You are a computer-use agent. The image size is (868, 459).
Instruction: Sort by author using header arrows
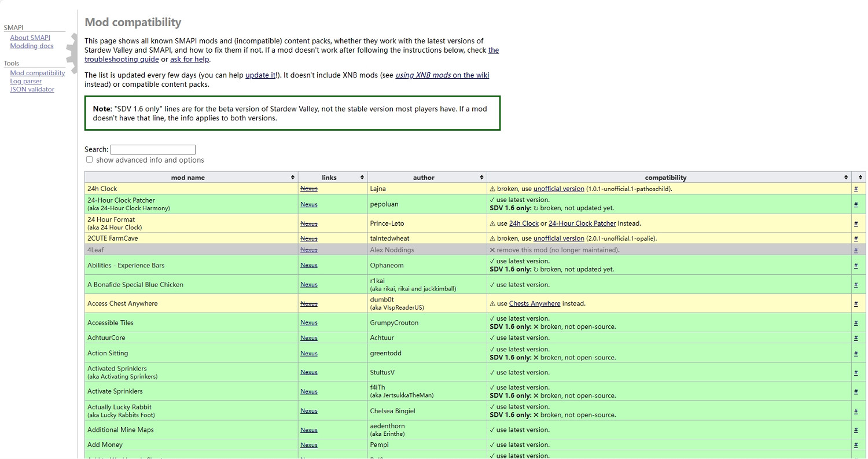(x=481, y=178)
